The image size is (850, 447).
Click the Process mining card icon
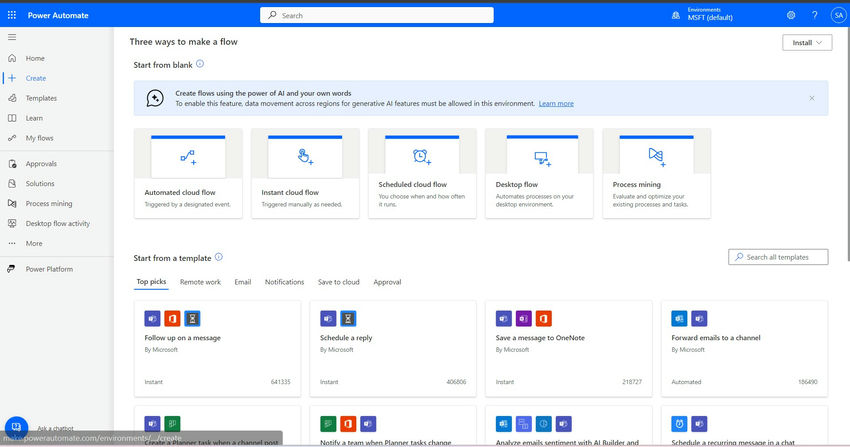pyautogui.click(x=656, y=157)
